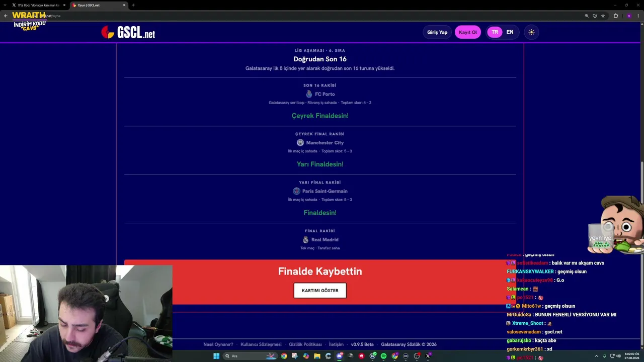Open the Snipping Tool taskbar icon
Screen dimensions: 644x362
(x=295, y=356)
